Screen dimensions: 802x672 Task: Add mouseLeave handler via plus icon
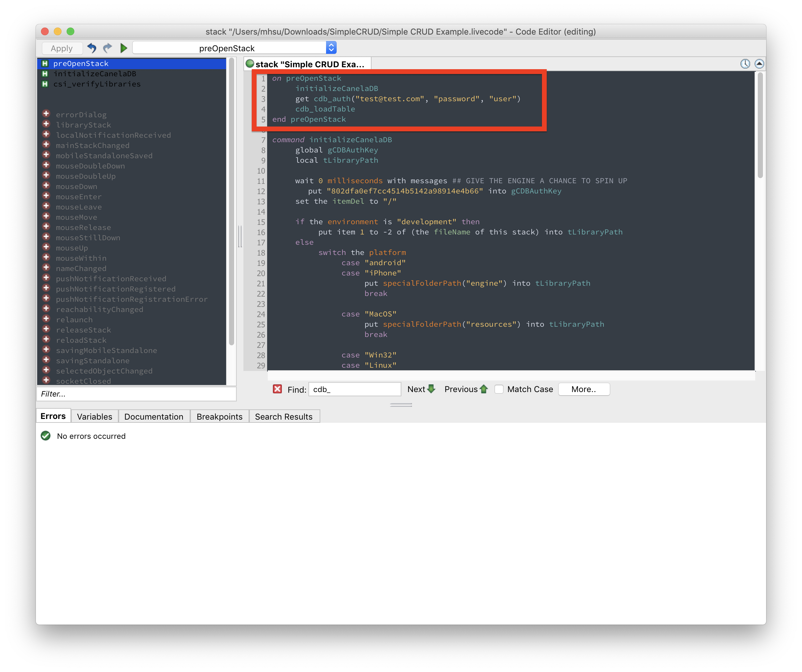[46, 207]
